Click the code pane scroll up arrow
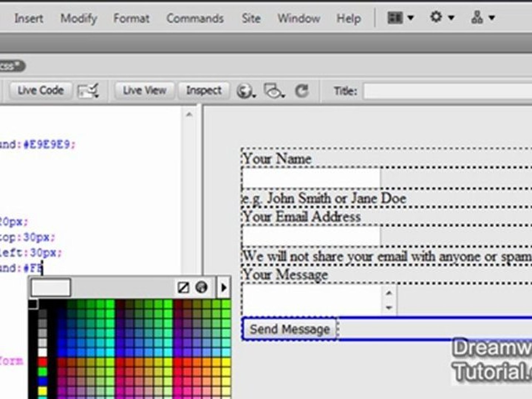This screenshot has height=399, width=532. [189, 115]
